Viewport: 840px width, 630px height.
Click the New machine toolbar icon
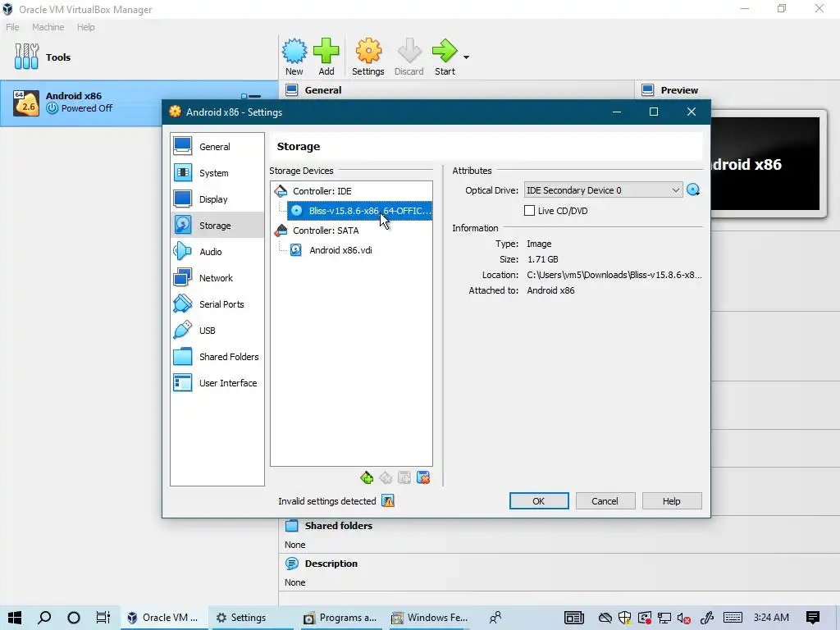pyautogui.click(x=294, y=57)
